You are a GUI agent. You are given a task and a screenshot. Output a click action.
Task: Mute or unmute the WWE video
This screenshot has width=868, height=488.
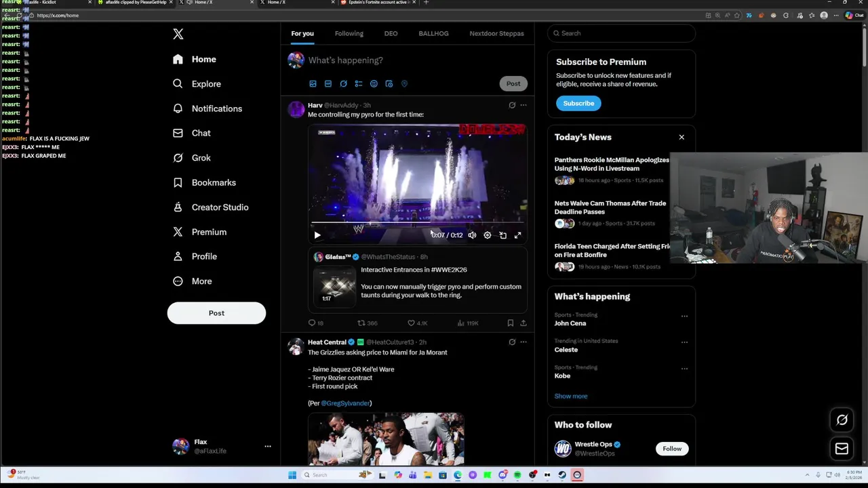click(472, 235)
